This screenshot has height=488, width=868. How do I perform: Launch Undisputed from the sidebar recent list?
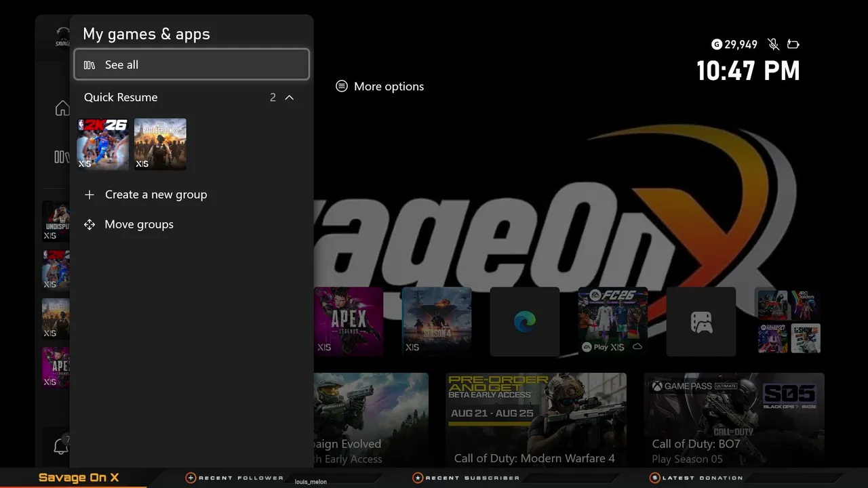point(56,222)
